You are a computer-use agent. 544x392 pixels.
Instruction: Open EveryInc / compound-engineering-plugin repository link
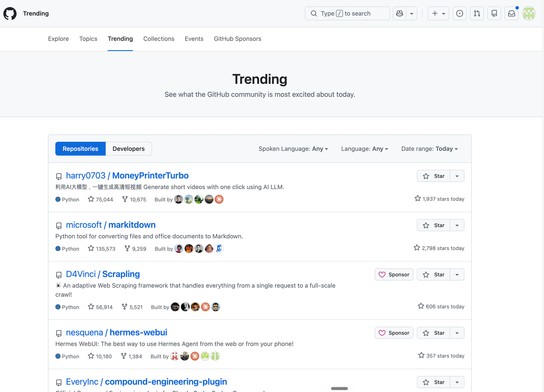tap(147, 382)
